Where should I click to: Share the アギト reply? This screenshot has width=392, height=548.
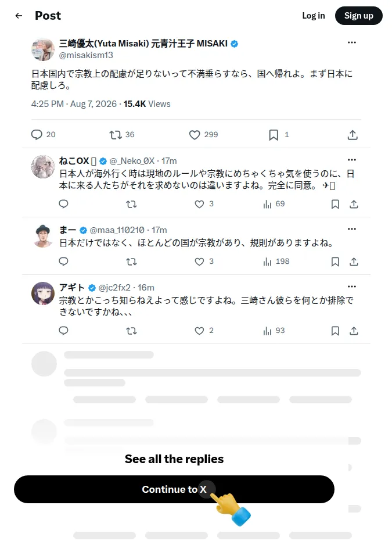coord(354,331)
